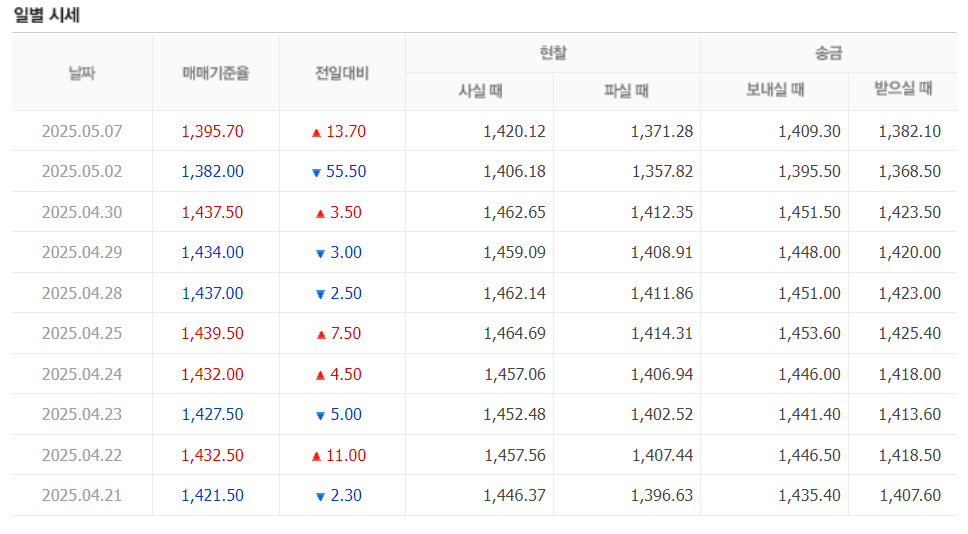
Task: Select the date 2025.04.29
Action: point(82,252)
